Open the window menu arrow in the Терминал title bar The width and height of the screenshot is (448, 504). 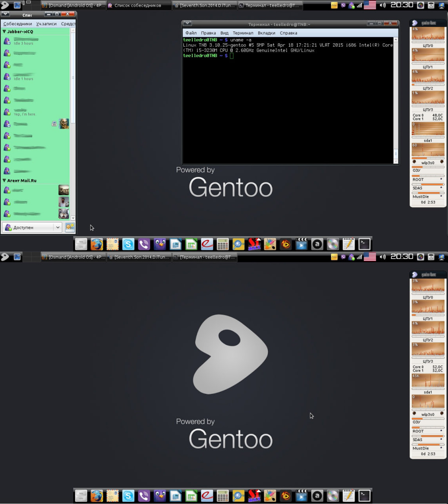pyautogui.click(x=187, y=24)
